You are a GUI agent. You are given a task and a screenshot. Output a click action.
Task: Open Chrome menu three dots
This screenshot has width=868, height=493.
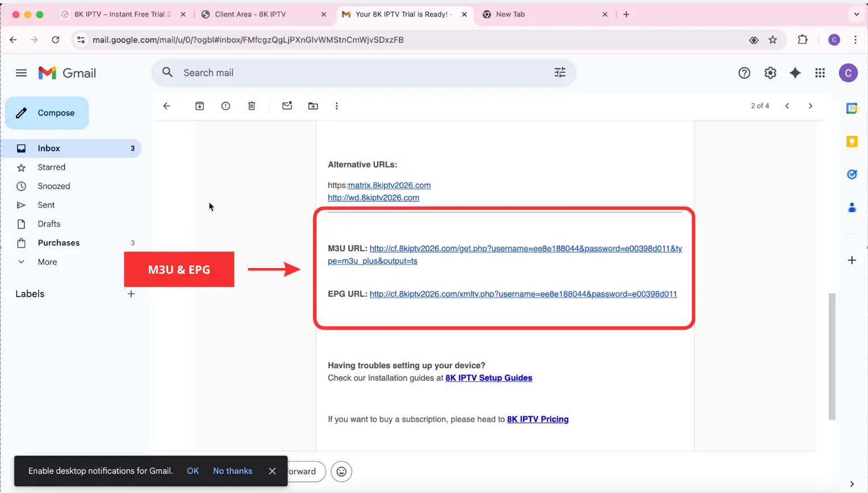pos(855,40)
